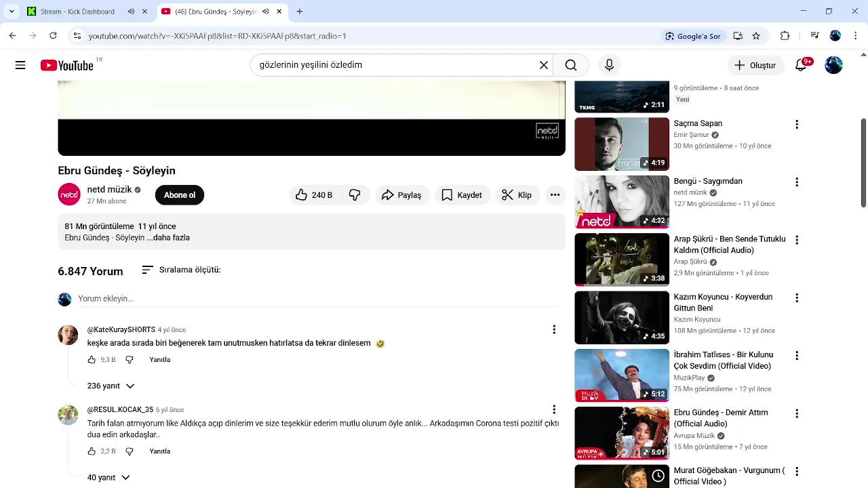Image resolution: width=868 pixels, height=488 pixels.
Task: Click the Abone ol subscribe button
Action: [180, 195]
